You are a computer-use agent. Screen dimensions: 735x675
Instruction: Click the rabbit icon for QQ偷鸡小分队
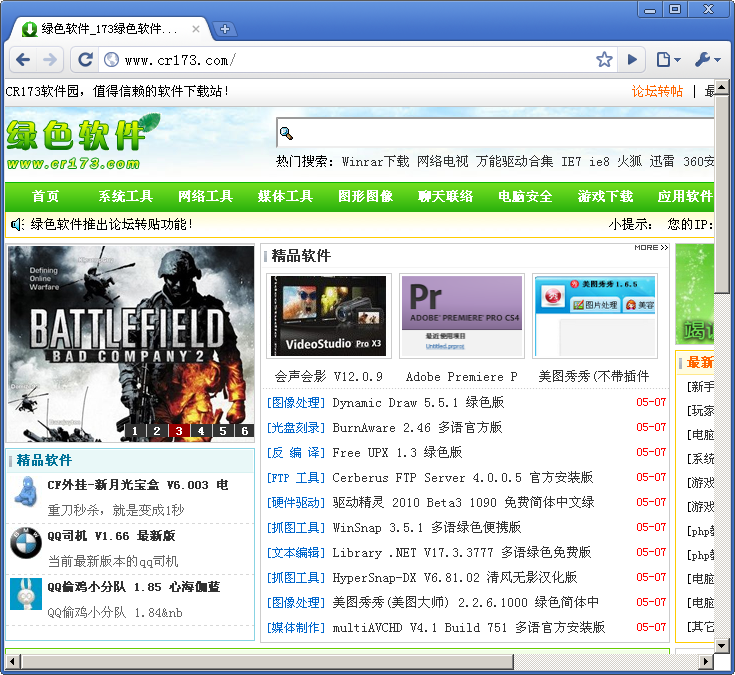tap(26, 594)
